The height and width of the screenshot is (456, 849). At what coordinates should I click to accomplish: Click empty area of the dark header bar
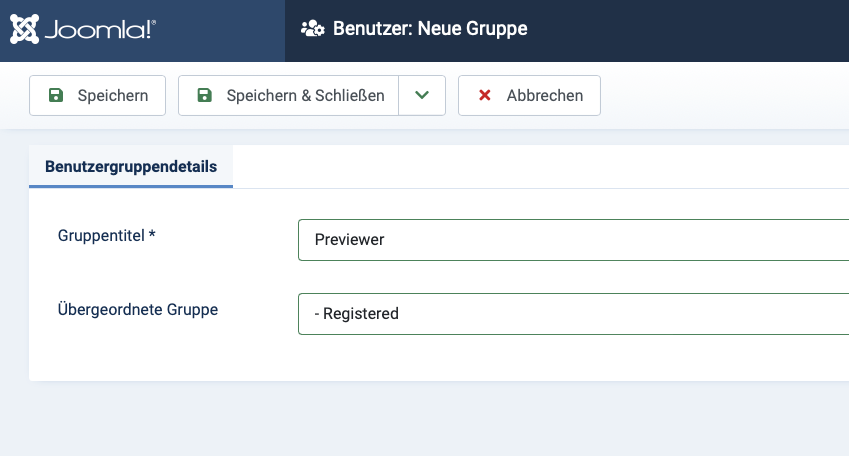(700, 30)
